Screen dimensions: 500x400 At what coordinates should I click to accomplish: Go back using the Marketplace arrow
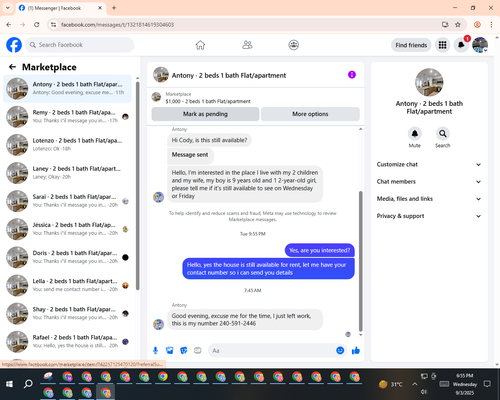pos(12,67)
